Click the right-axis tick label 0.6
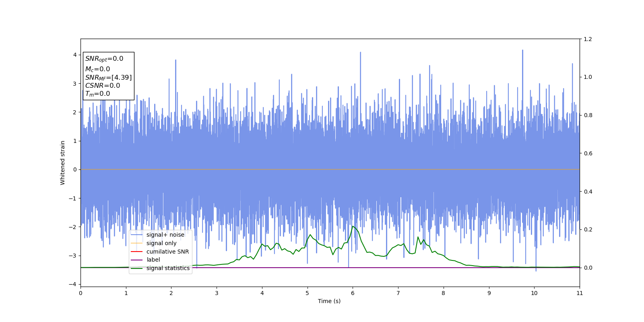The height and width of the screenshot is (322, 644). pyautogui.click(x=588, y=153)
